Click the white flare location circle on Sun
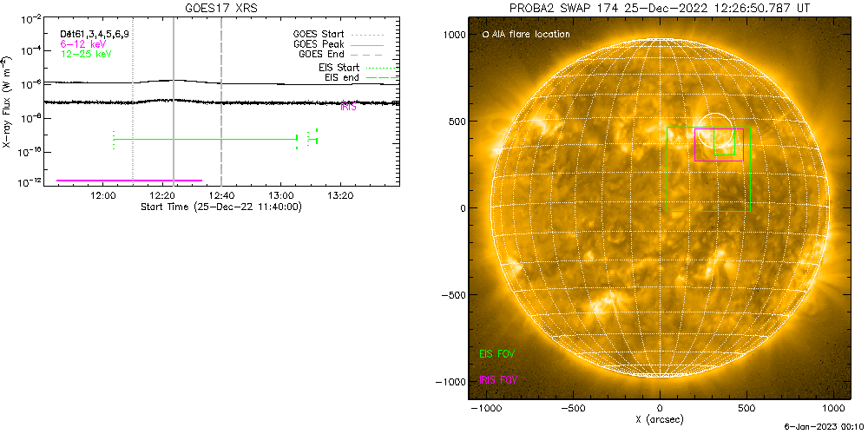Viewport: 868px width, 434px height. (x=715, y=131)
